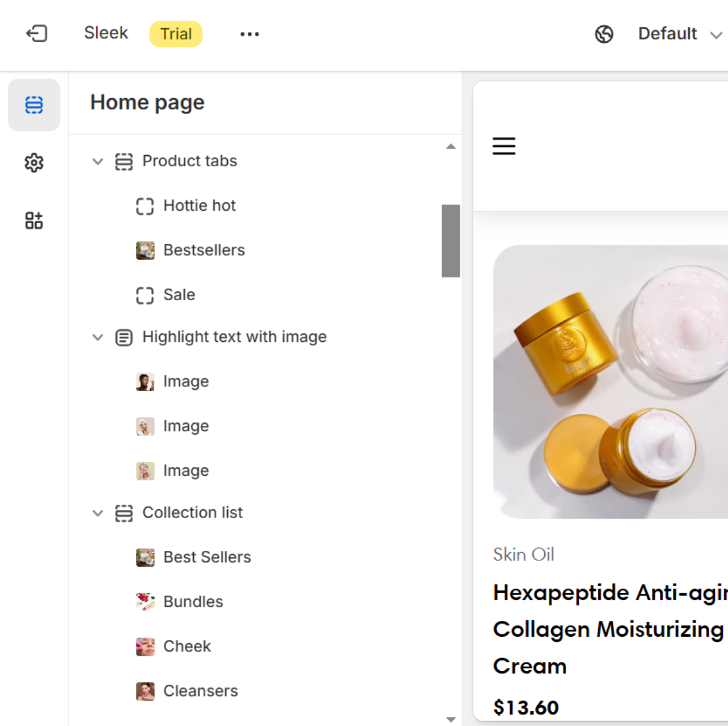The image size is (728, 726).
Task: Open the storefront hamburger menu
Action: point(504,146)
